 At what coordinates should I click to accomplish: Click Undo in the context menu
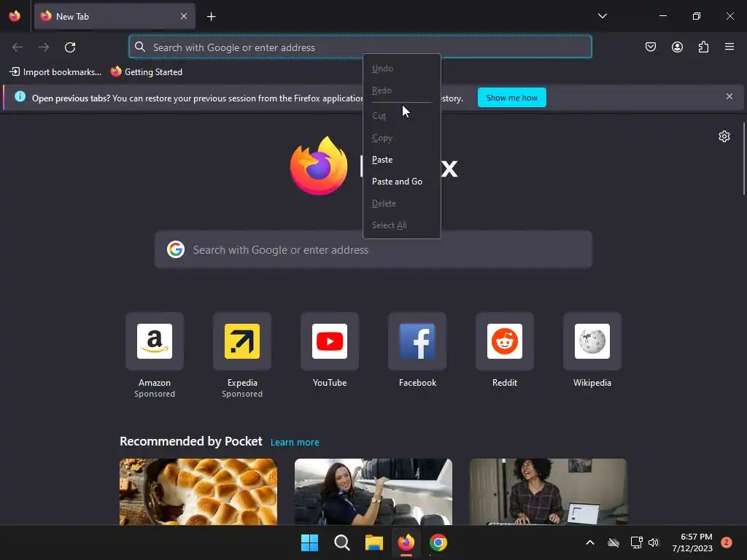click(x=402, y=69)
